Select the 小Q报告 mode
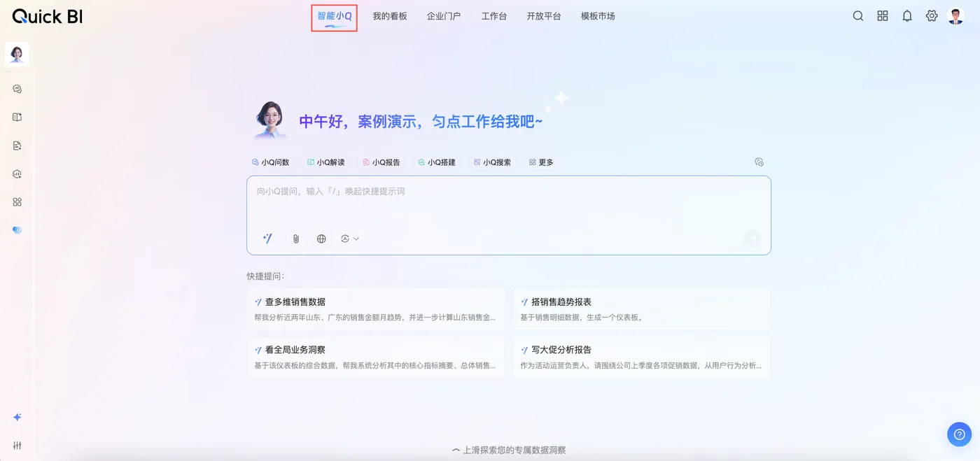980x461 pixels. (x=381, y=162)
